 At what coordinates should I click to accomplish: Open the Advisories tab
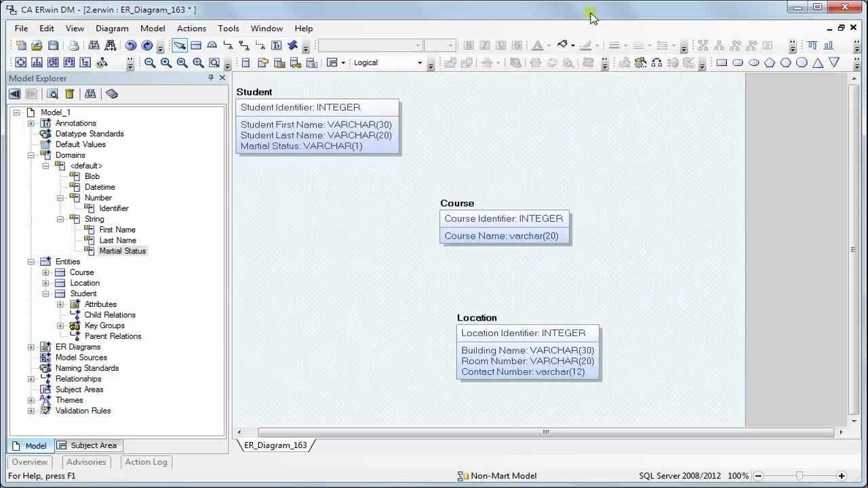tap(86, 462)
